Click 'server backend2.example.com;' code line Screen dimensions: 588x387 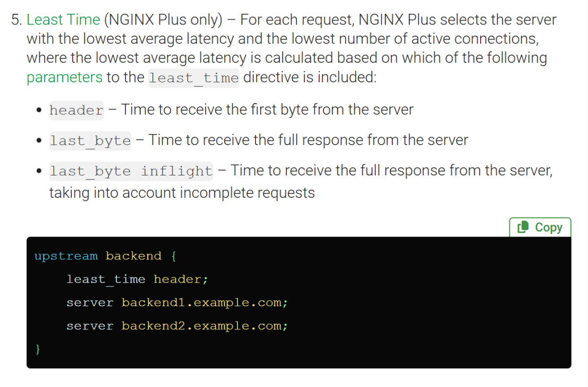click(177, 326)
